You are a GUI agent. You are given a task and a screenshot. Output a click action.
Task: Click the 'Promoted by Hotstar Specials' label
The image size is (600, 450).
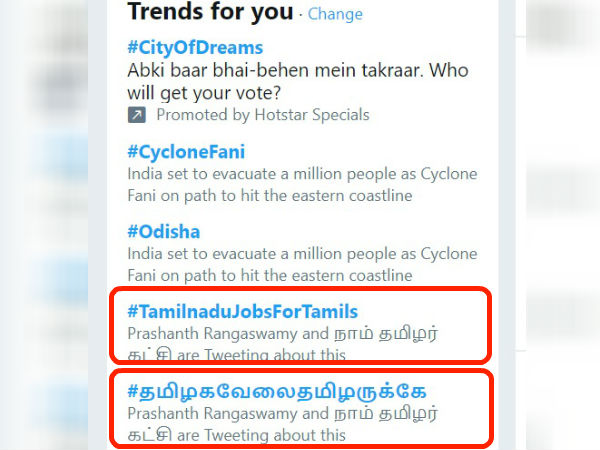click(262, 115)
